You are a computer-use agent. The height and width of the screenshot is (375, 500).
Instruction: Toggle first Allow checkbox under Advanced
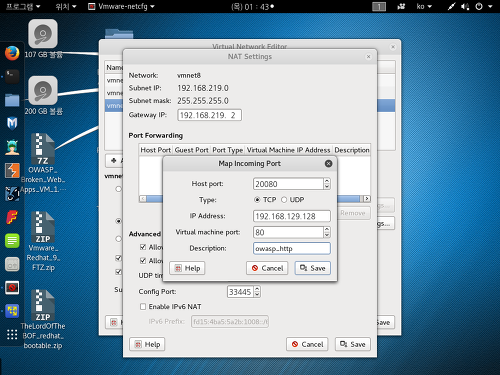pos(143,247)
